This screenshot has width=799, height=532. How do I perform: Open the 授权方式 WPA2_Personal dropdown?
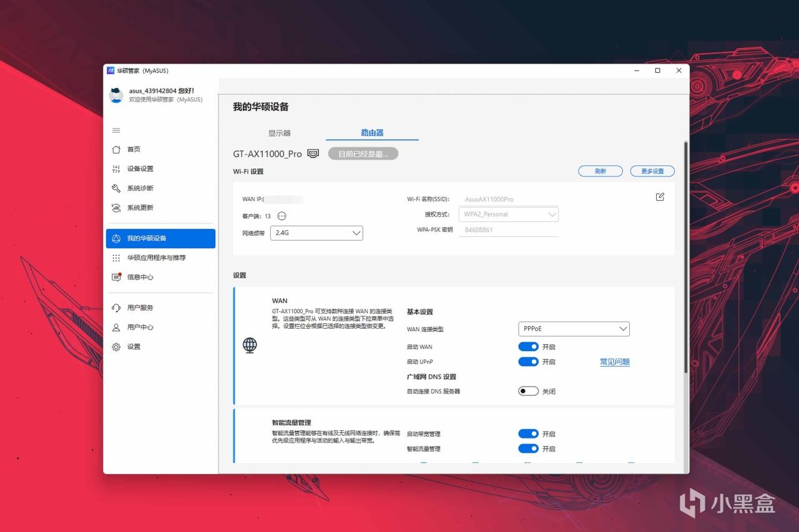click(x=508, y=214)
